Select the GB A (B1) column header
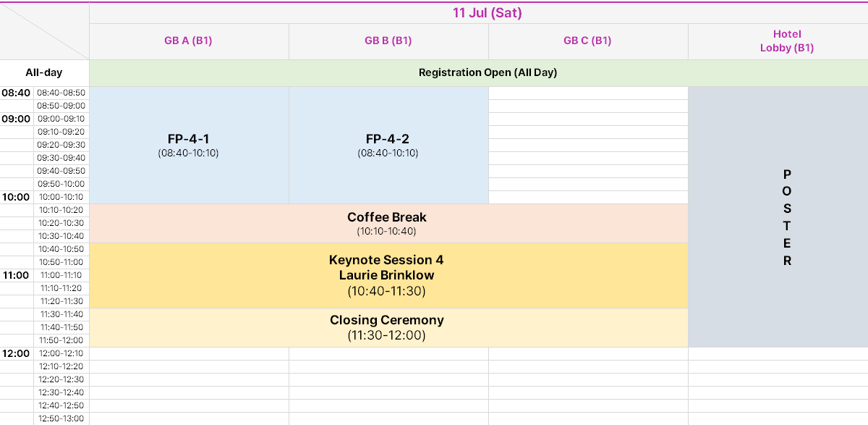The image size is (868, 425). point(189,41)
